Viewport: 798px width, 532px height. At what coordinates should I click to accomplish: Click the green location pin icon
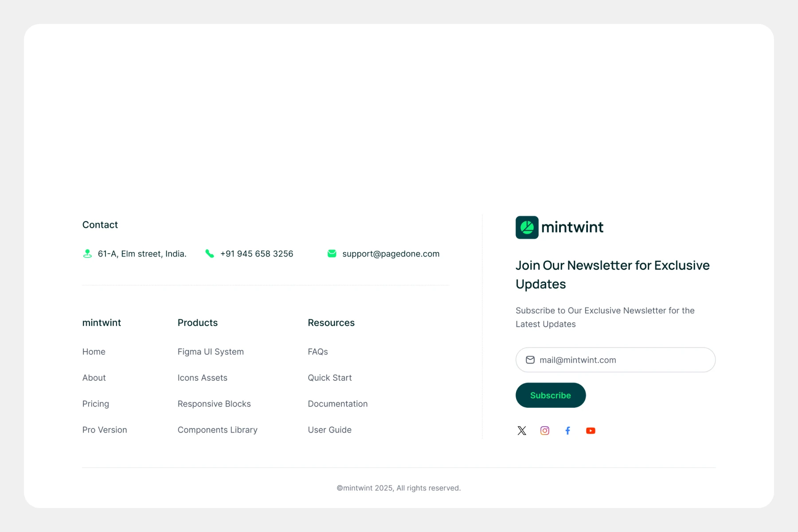(87, 254)
